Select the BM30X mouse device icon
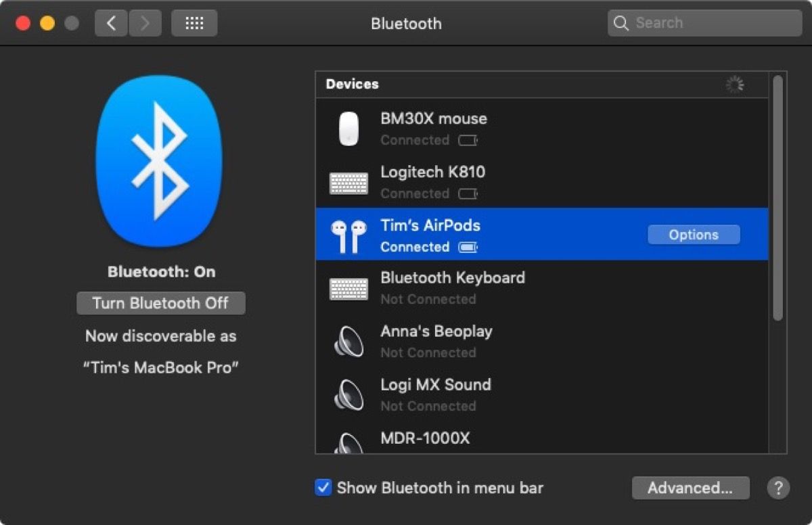Screen dimensions: 812x525 [x=348, y=129]
